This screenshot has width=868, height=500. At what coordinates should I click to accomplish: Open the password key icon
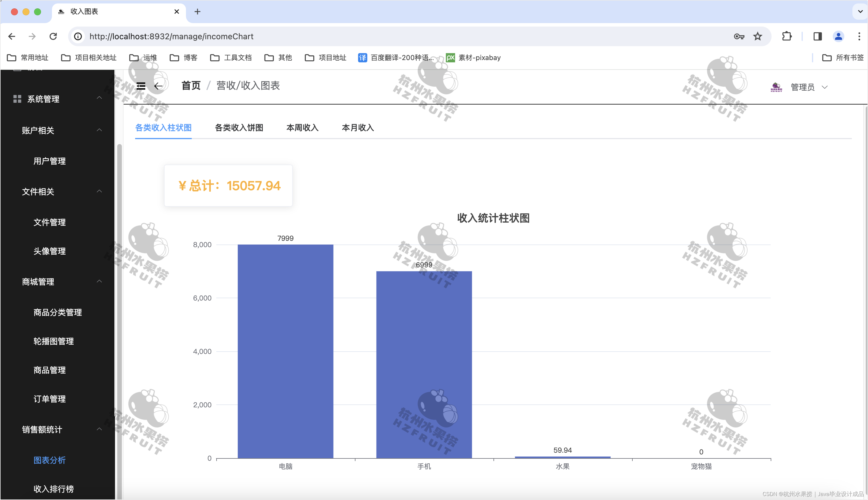tap(739, 36)
